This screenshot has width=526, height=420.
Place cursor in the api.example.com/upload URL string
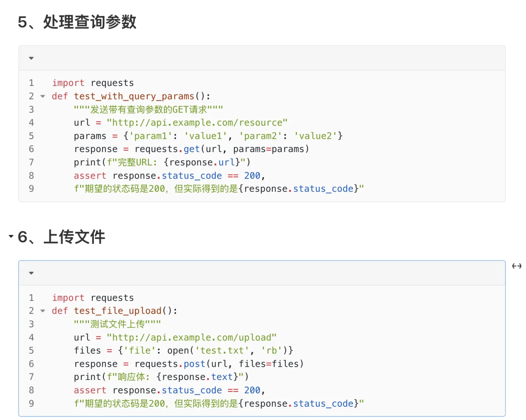[x=192, y=337]
